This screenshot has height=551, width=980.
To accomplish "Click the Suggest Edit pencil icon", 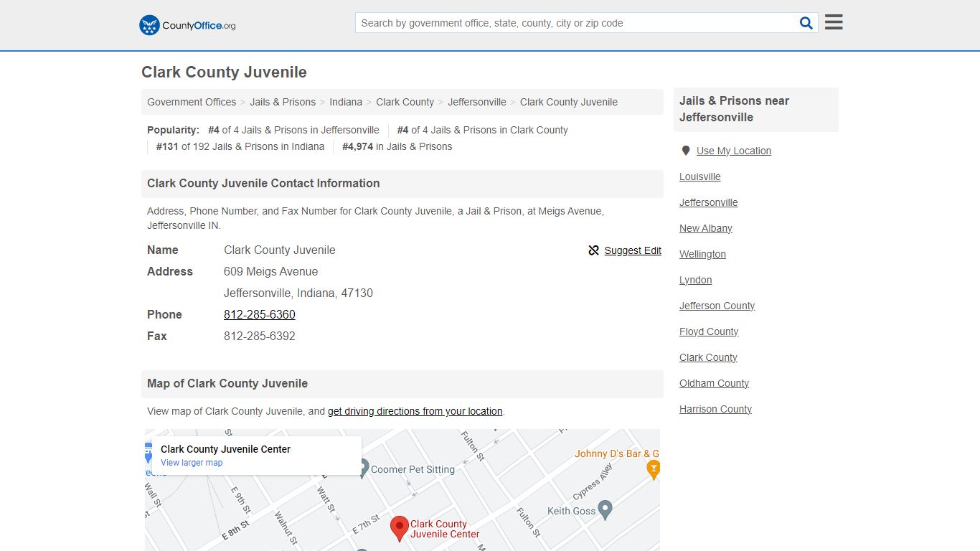I will pos(593,250).
